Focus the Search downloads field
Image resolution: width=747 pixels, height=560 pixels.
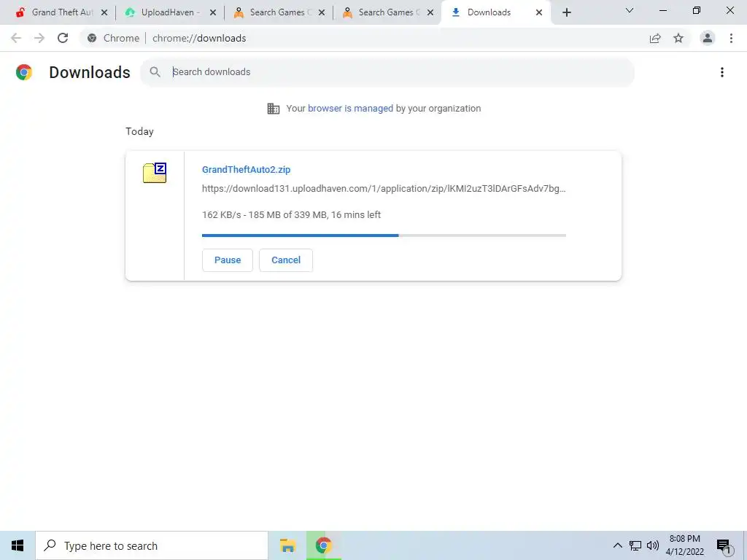[387, 72]
